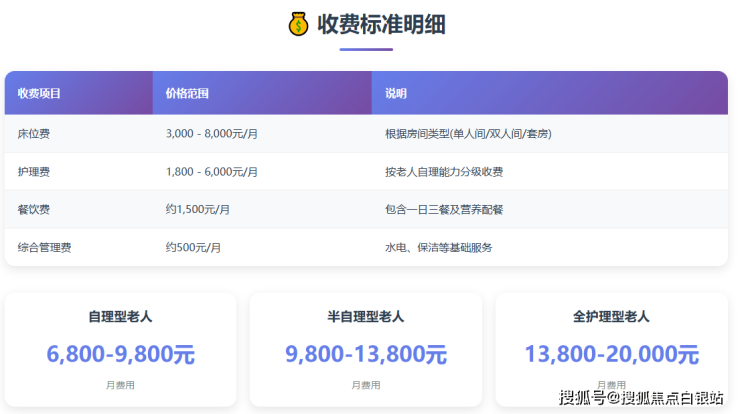Select the 价格范围 column header

point(187,93)
